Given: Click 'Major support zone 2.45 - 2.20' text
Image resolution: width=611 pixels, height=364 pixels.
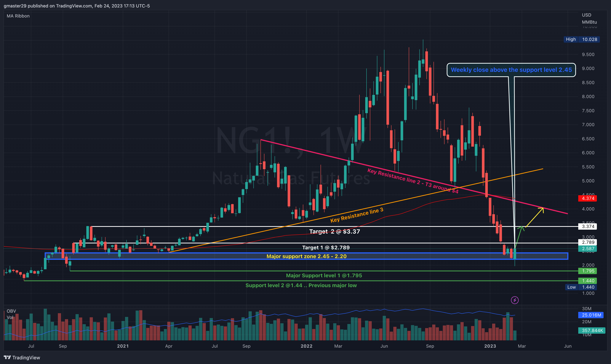Looking at the screenshot, I should click(x=306, y=256).
